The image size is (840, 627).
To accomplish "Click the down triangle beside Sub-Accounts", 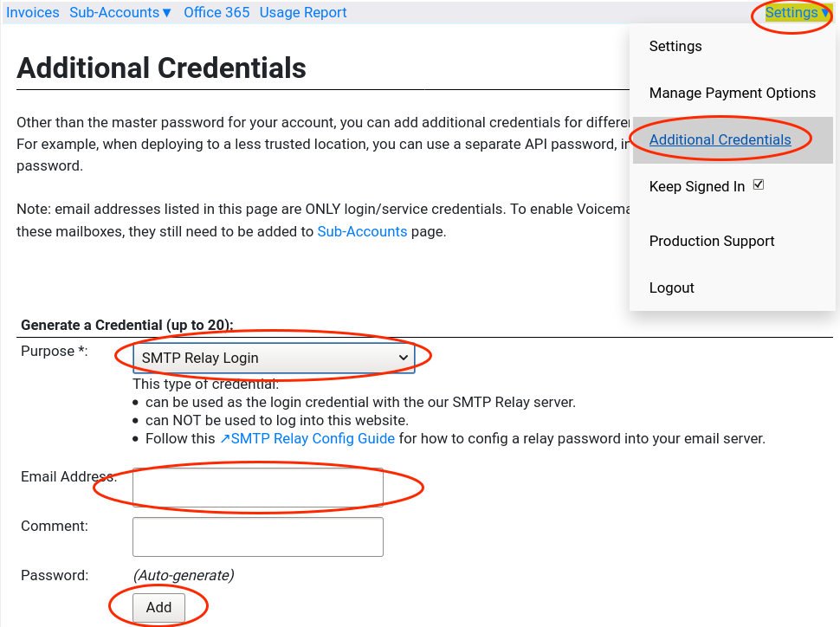I will (167, 13).
